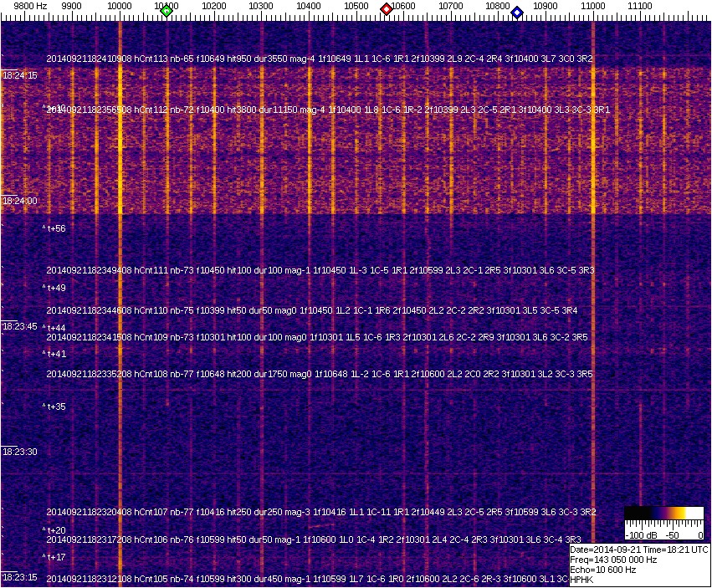Click the 18:23:15 time axis label
The height and width of the screenshot is (588, 712).
[19, 577]
